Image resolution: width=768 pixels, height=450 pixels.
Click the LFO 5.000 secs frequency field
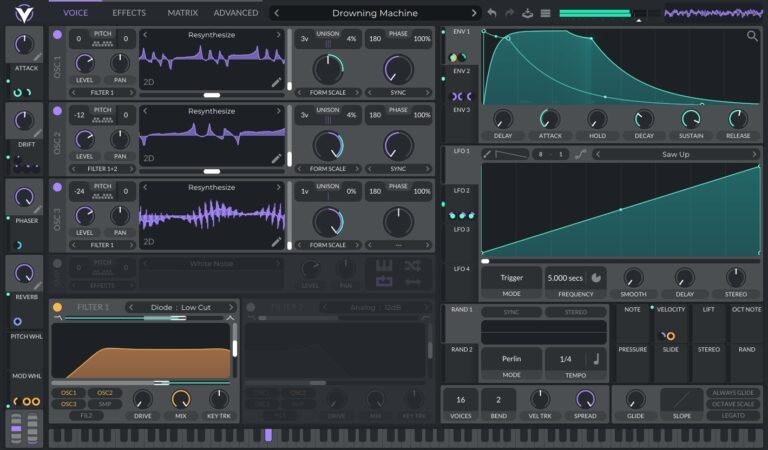pyautogui.click(x=565, y=278)
